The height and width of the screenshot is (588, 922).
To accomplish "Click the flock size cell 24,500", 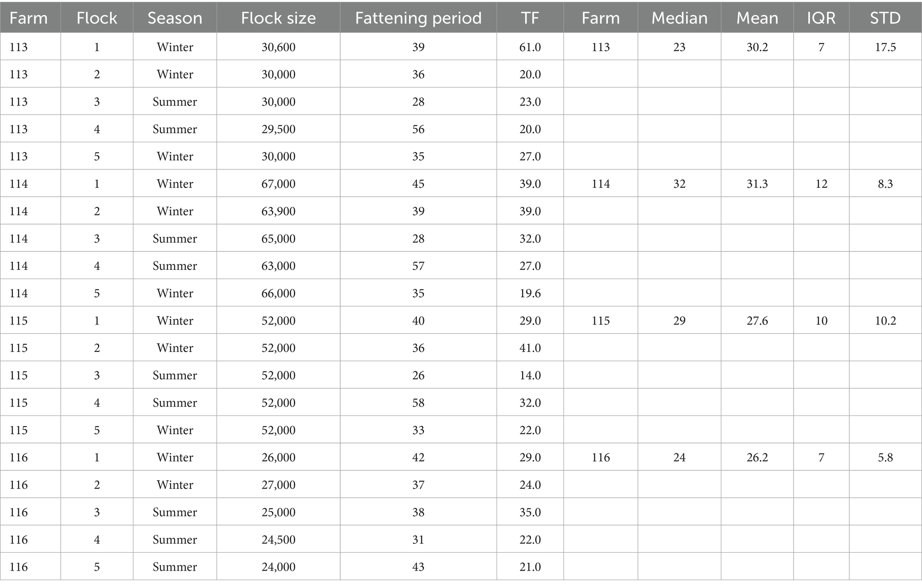I will (278, 539).
